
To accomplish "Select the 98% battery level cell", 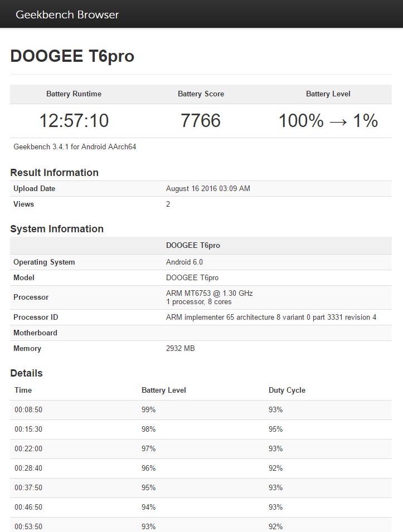I will (x=149, y=429).
